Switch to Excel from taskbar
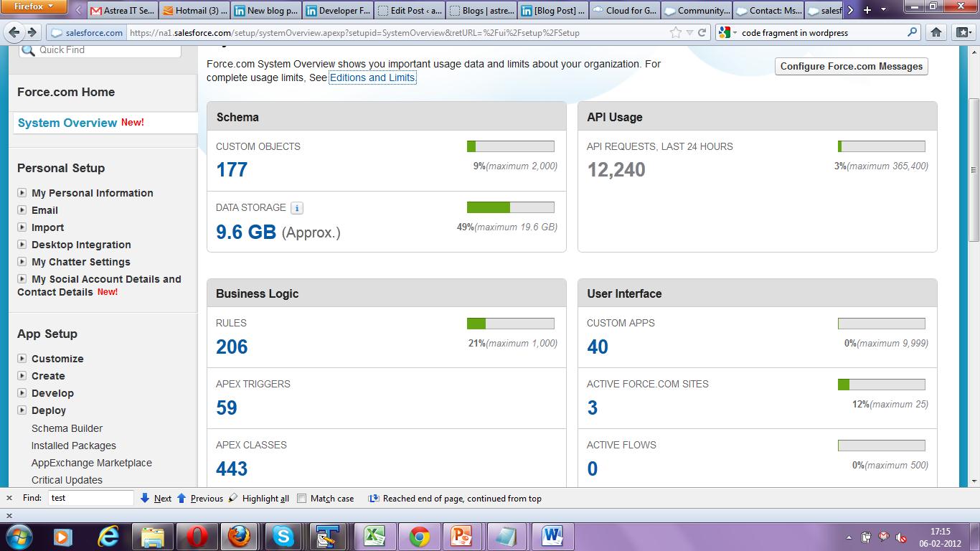Image resolution: width=980 pixels, height=551 pixels. point(374,536)
